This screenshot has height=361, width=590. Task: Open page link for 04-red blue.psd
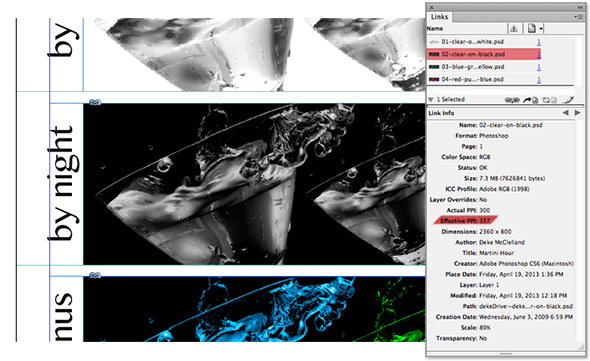tap(539, 79)
